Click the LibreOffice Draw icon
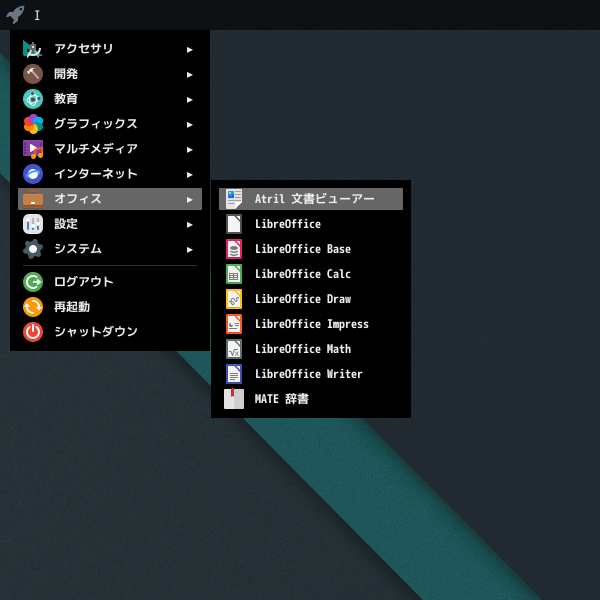 234,299
